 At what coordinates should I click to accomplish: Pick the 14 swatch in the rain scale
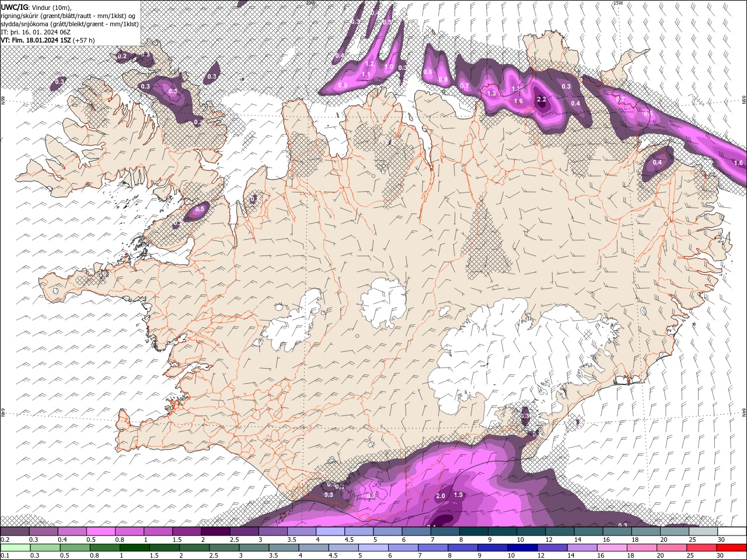click(x=581, y=548)
